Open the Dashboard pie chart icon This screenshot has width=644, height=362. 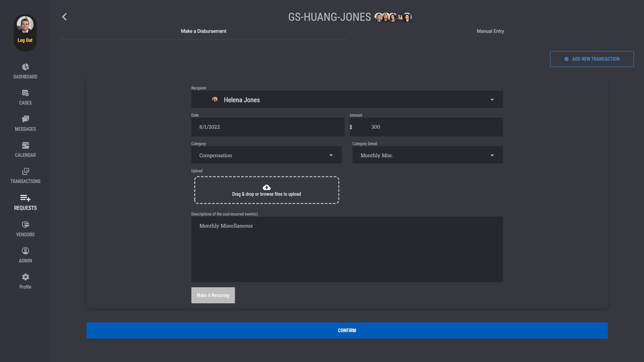(25, 67)
